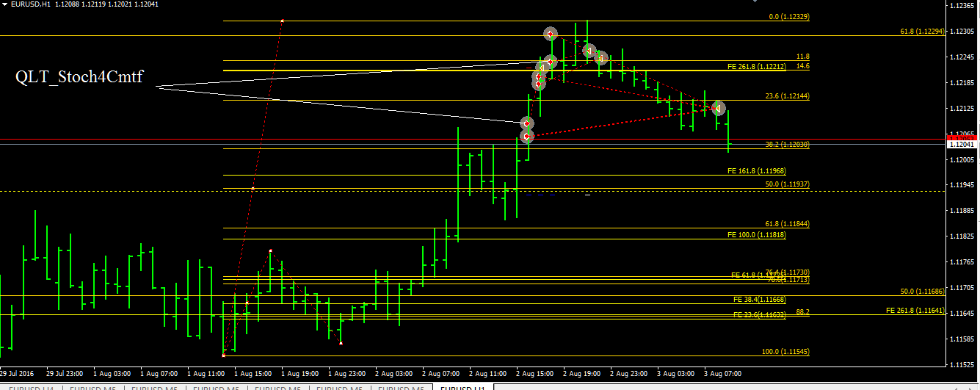Click the current price tag 1.12041
Image resolution: width=980 pixels, height=390 pixels.
(961, 145)
